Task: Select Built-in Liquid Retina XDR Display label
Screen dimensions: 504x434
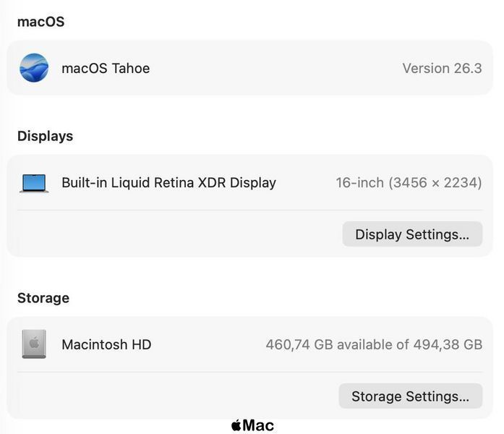Action: click(x=168, y=182)
